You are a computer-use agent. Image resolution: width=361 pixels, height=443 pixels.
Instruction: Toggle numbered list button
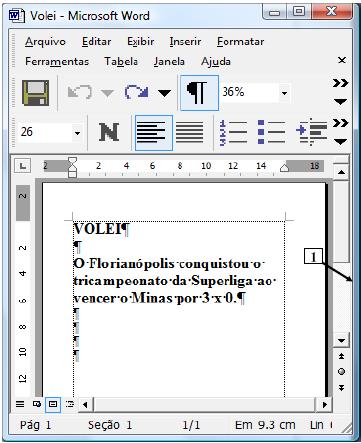tap(233, 133)
